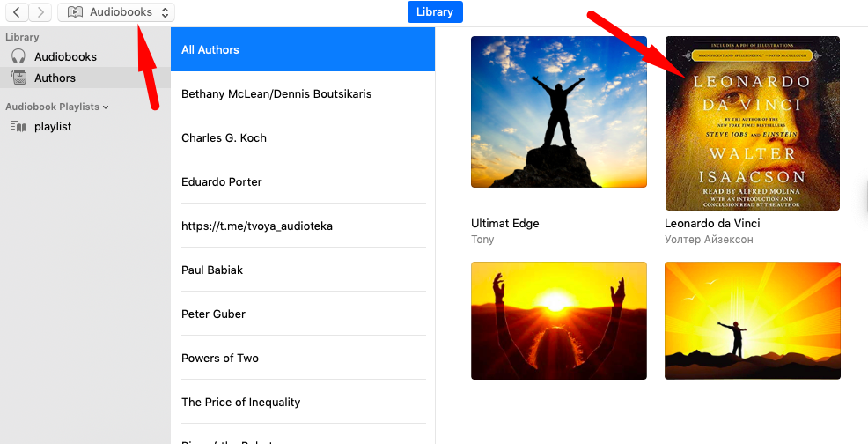This screenshot has width=868, height=444.
Task: Click the playlist book icon
Action: (18, 126)
